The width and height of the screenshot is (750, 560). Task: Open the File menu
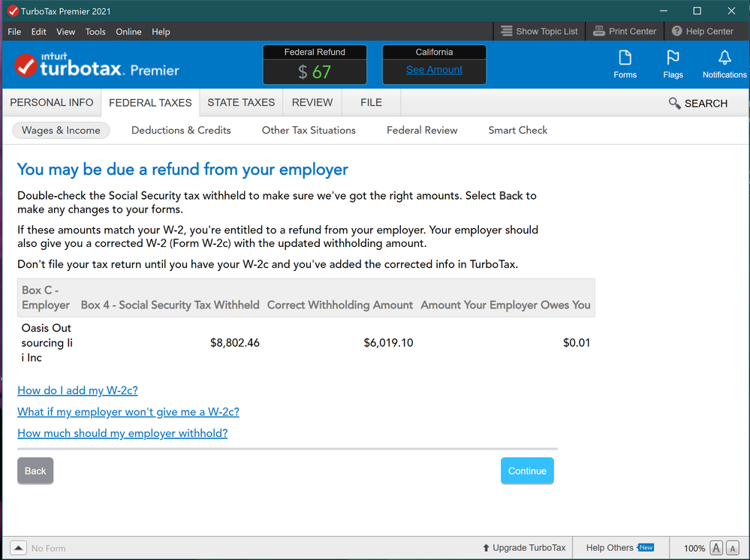[14, 32]
